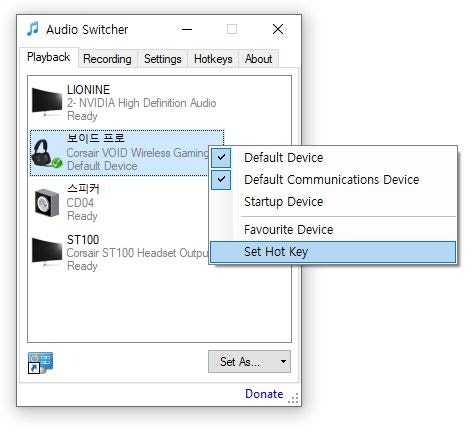This screenshot has height=445, width=476.
Task: Click the CD04 speaker device icon
Action: click(x=47, y=203)
